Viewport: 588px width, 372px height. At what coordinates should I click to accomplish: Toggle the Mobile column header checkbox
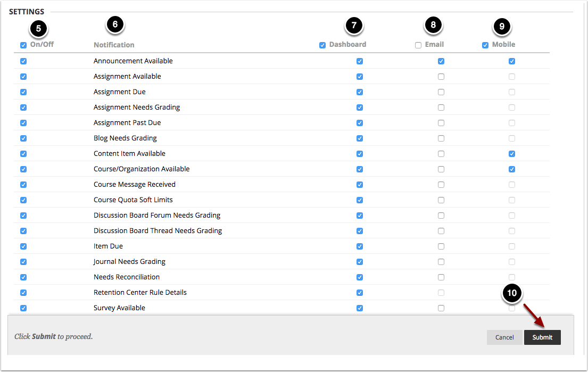tap(485, 45)
